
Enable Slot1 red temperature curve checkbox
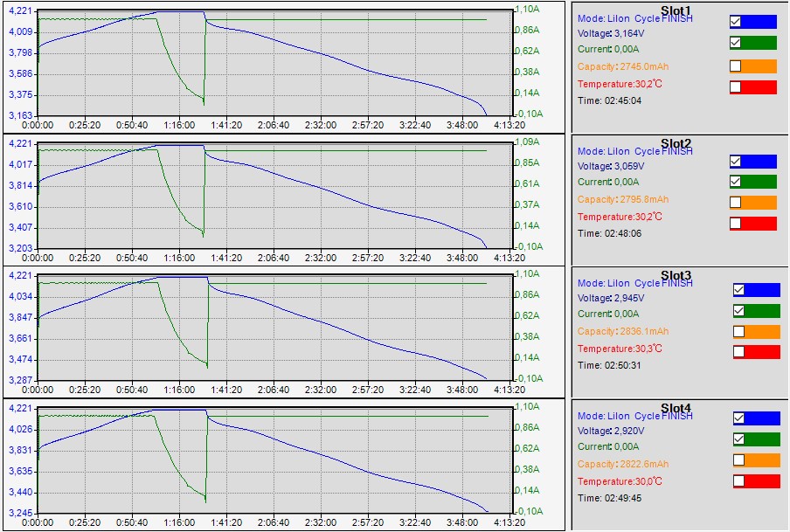[735, 86]
